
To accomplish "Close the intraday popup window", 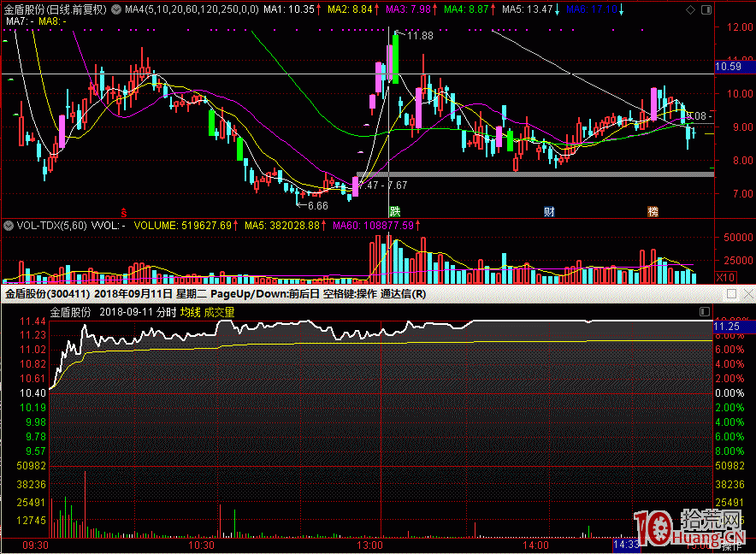I will [x=747, y=293].
